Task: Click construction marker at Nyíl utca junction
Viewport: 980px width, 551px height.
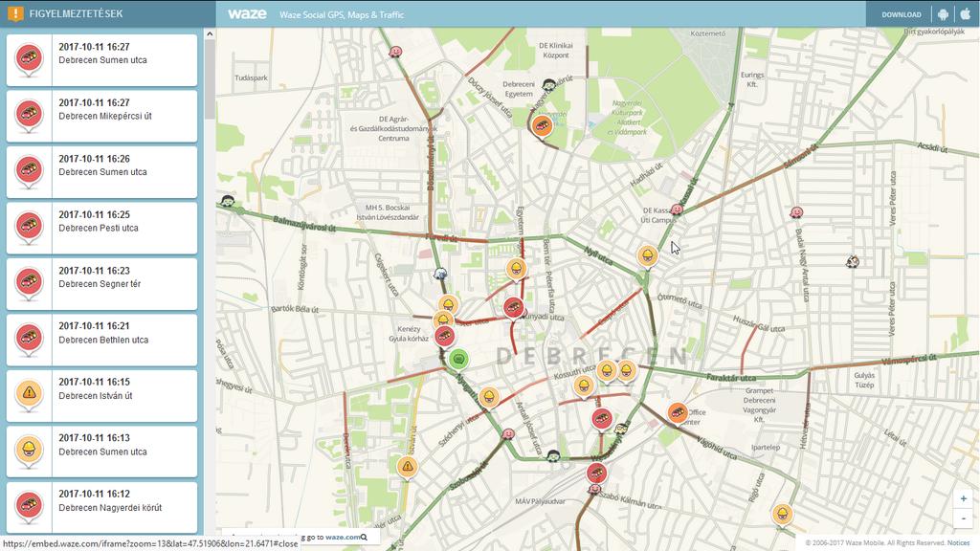Action: [648, 255]
